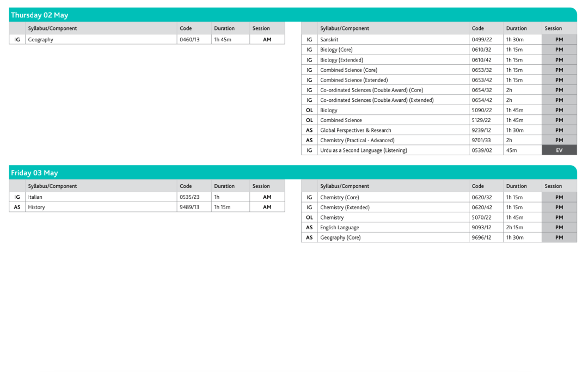Viewport: 588px width, 372px height.
Task: Click the Geography (Core) 9696/12 entry
Action: pyautogui.click(x=439, y=237)
